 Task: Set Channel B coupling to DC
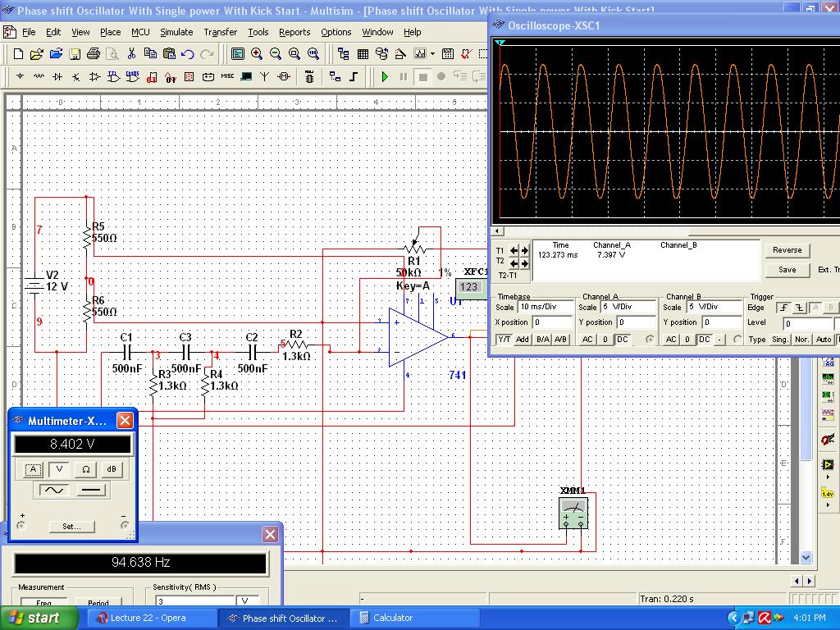coord(705,340)
